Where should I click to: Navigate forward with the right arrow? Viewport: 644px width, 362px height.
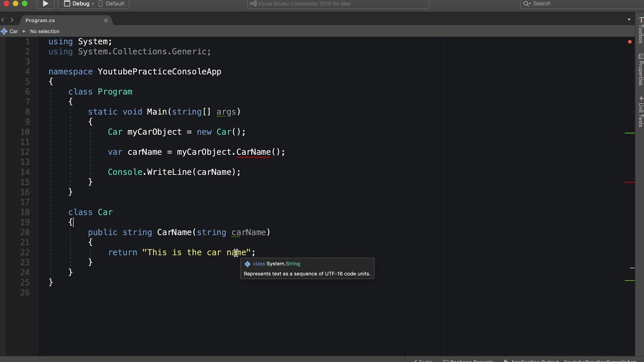12,20
